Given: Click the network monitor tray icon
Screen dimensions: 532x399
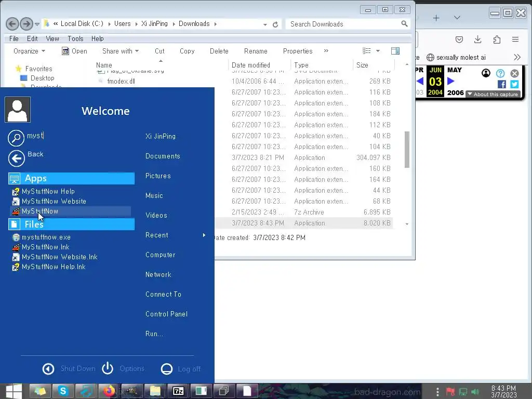Looking at the screenshot, I should [x=463, y=392].
